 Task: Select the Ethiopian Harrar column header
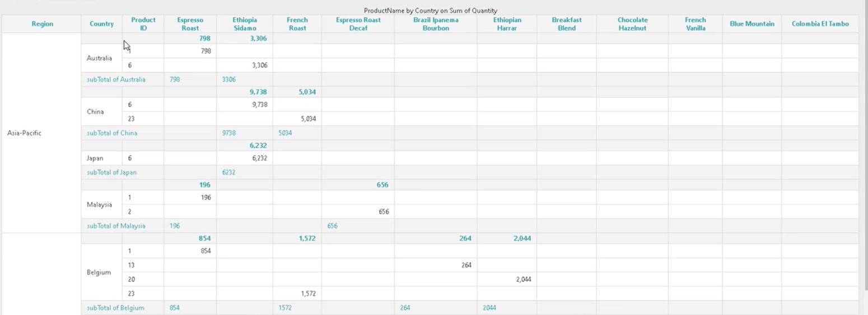507,24
